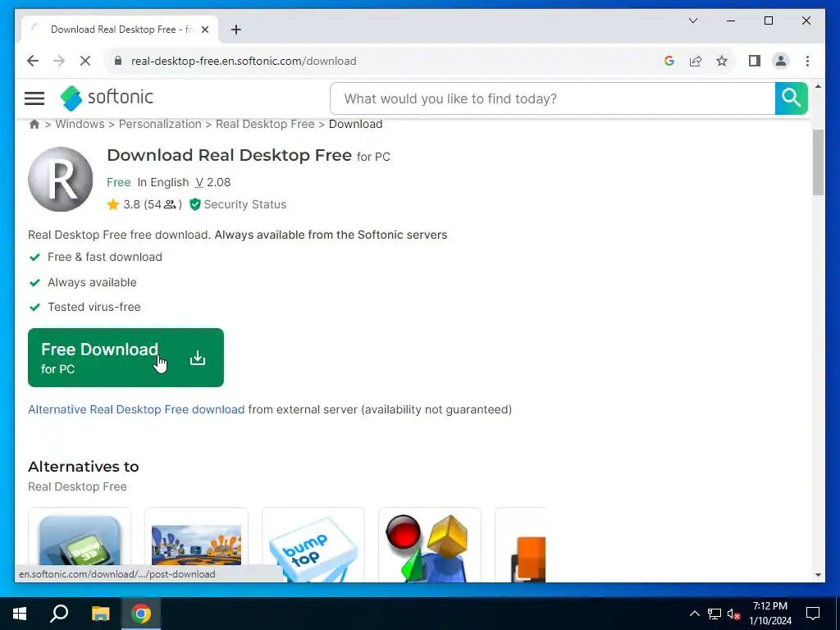Image resolution: width=840 pixels, height=630 pixels.
Task: Open the Windows breadcrumb link
Action: 80,125
